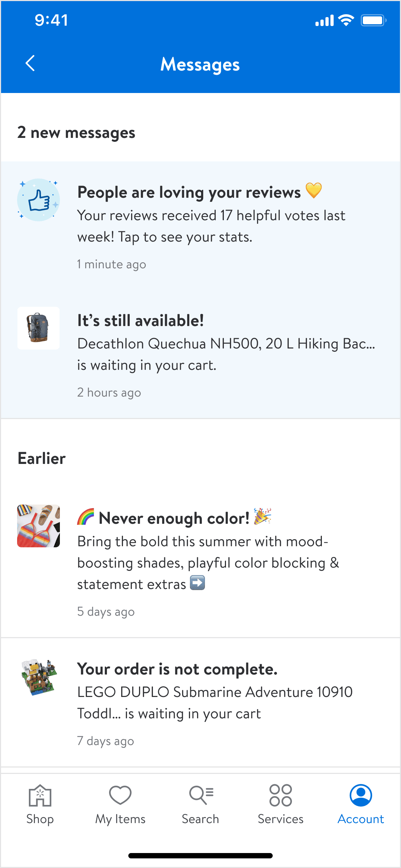Tap the Wi-Fi status icon
401x868 pixels.
(x=346, y=20)
